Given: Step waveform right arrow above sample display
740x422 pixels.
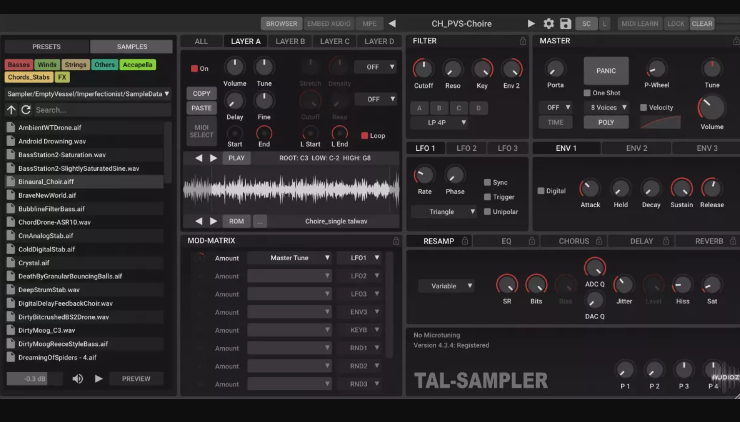Looking at the screenshot, I should pos(213,158).
